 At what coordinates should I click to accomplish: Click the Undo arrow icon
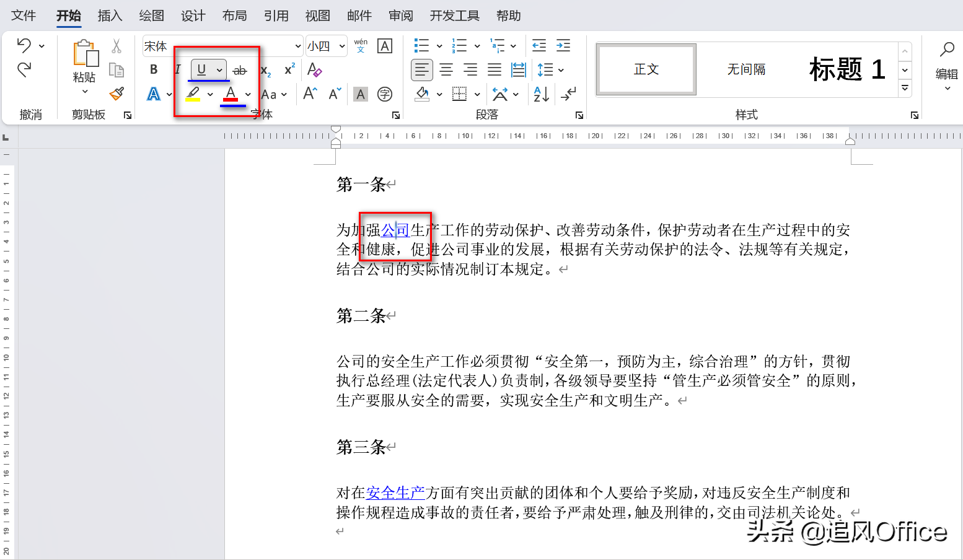pyautogui.click(x=24, y=45)
